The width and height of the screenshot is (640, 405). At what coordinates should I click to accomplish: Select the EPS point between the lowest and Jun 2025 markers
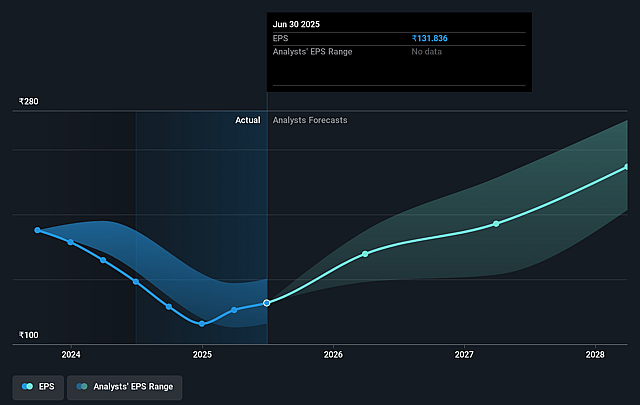point(234,310)
